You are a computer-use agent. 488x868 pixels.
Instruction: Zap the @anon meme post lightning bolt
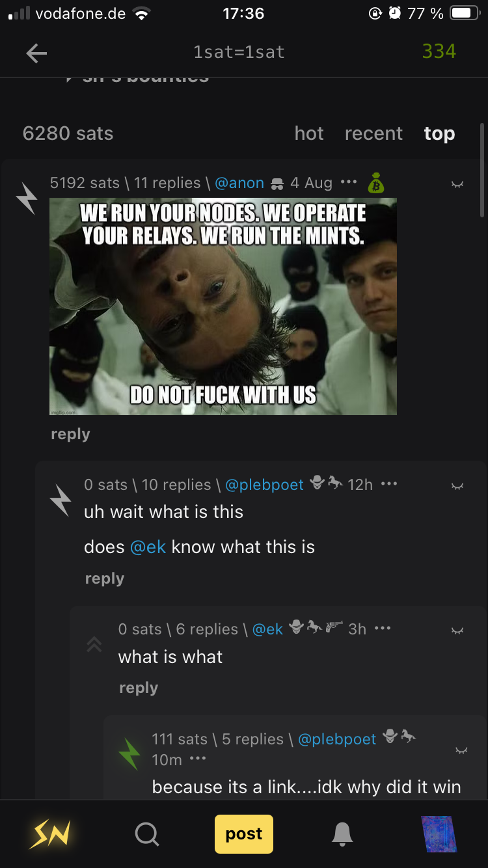pos(27,199)
